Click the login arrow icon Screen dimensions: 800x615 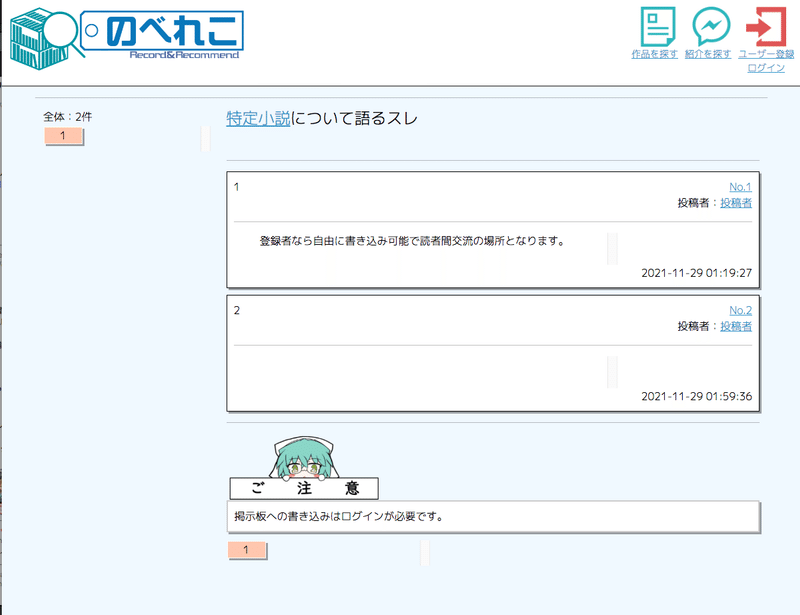[x=766, y=27]
